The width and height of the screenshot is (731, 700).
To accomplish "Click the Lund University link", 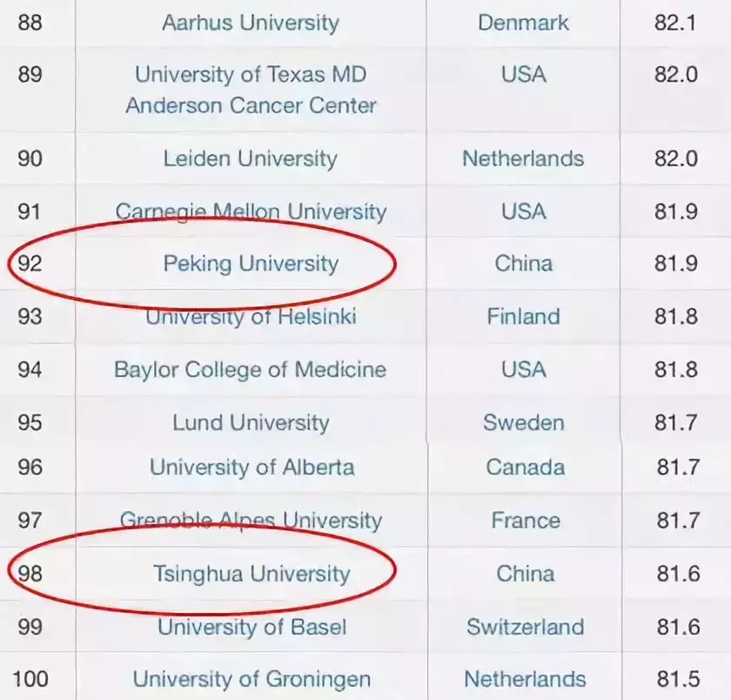I will click(251, 423).
